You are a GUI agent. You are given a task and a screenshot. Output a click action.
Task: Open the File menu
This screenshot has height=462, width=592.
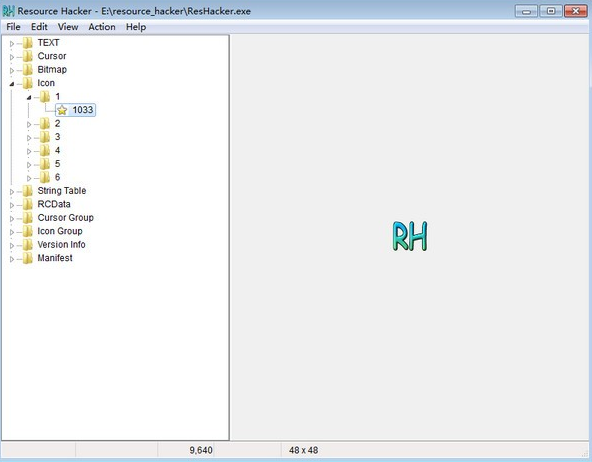pyautogui.click(x=13, y=27)
